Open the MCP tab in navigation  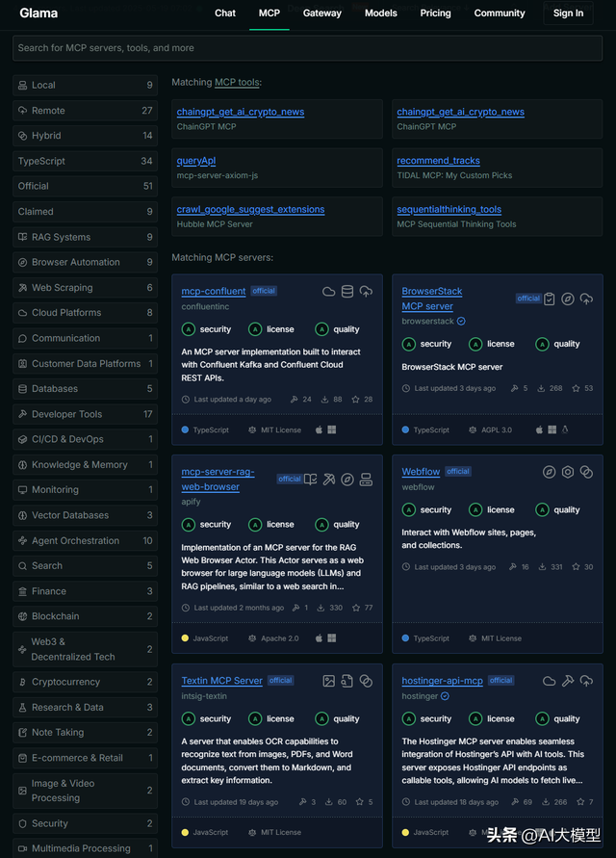[x=269, y=13]
